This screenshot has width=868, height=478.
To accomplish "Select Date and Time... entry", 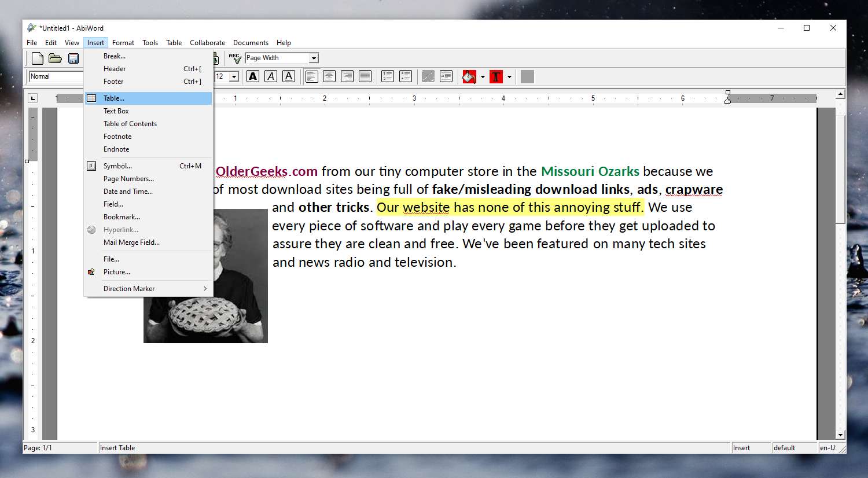I will click(x=149, y=192).
